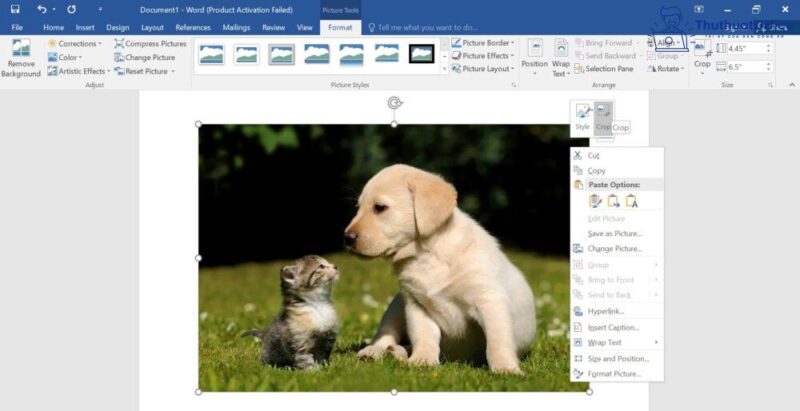Click Reset Picture
The width and height of the screenshot is (800, 411).
point(140,71)
